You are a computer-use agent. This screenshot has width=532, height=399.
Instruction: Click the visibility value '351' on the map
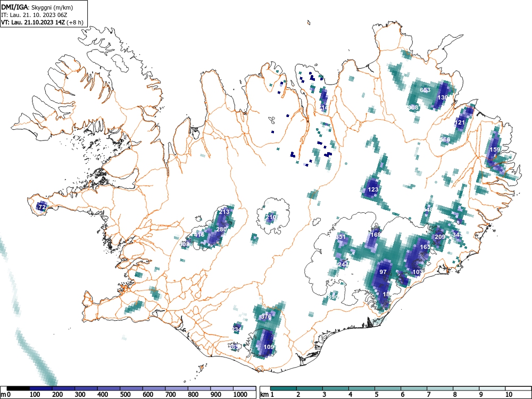[340, 237]
